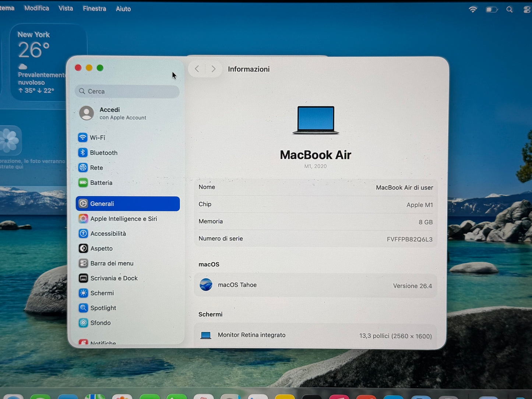Open the Aiuto menu
532x399 pixels.
pyautogui.click(x=123, y=9)
